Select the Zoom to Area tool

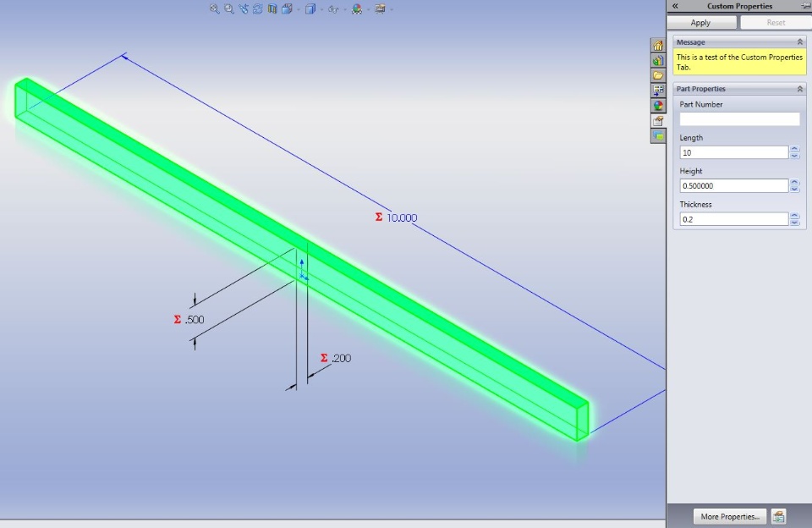pos(229,8)
